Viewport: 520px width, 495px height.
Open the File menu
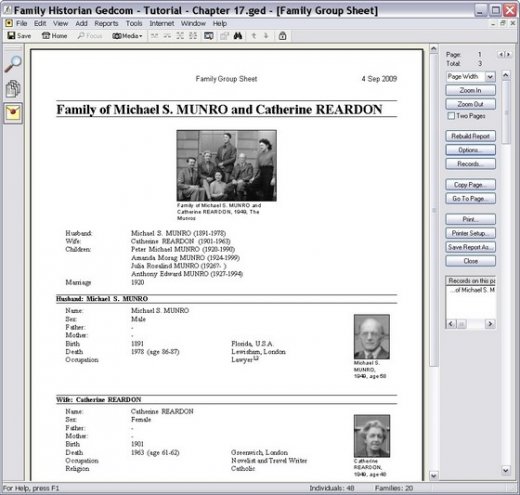point(22,23)
